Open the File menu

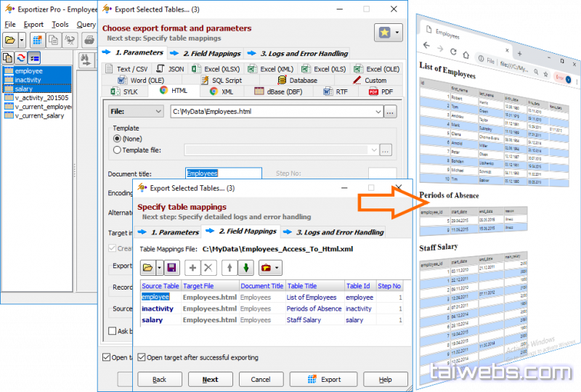(10, 25)
